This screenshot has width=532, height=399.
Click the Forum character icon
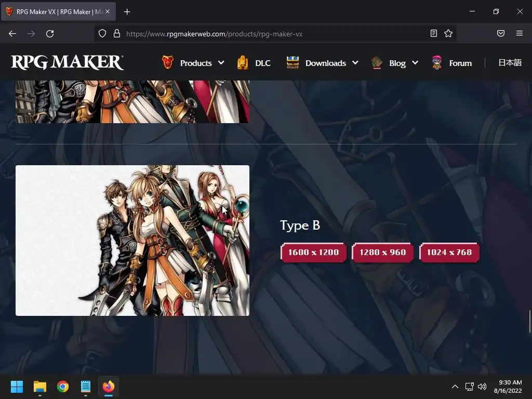[437, 62]
